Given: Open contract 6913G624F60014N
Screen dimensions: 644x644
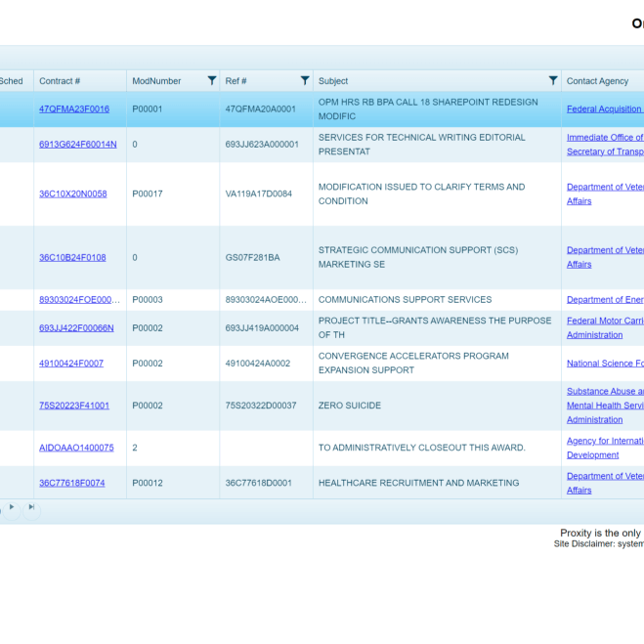Looking at the screenshot, I should [x=78, y=145].
